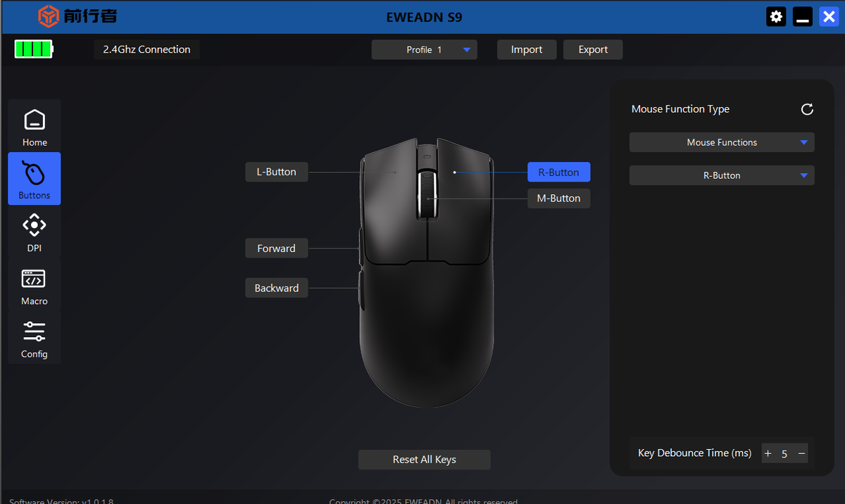The height and width of the screenshot is (504, 845).
Task: Expand the Mouse Functions dropdown
Action: point(722,142)
